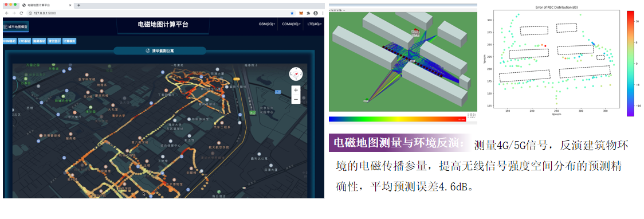This screenshot has width=644, height=219.
Task: Click the 电磁地图测量与环境反演 heading
Action: [400, 143]
